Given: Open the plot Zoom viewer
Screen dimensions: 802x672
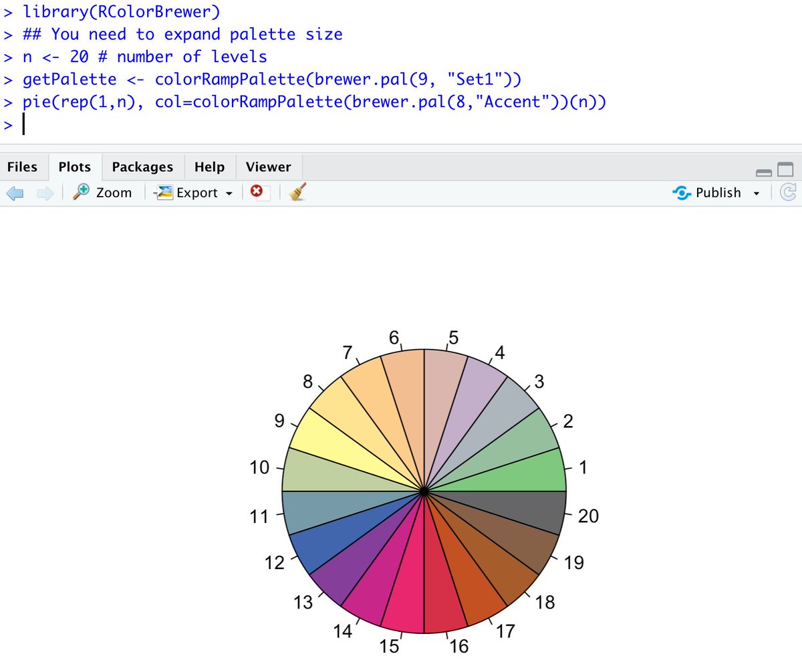Looking at the screenshot, I should click(102, 193).
